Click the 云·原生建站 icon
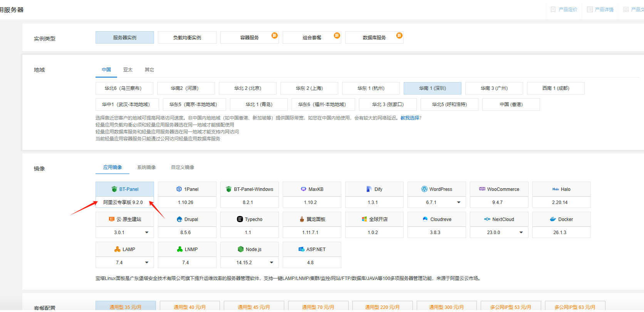Viewport: 644px width, 312px height. [112, 219]
